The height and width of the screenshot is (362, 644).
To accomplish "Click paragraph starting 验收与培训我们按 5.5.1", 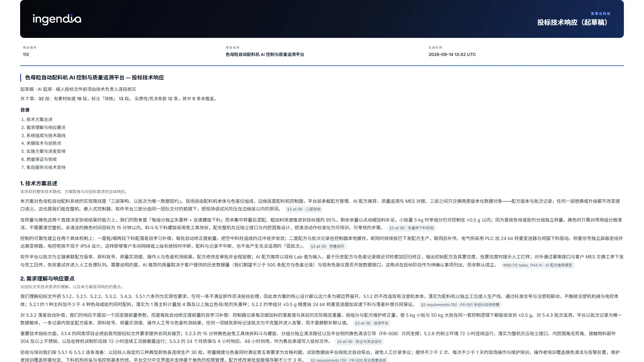I will [x=322, y=356].
